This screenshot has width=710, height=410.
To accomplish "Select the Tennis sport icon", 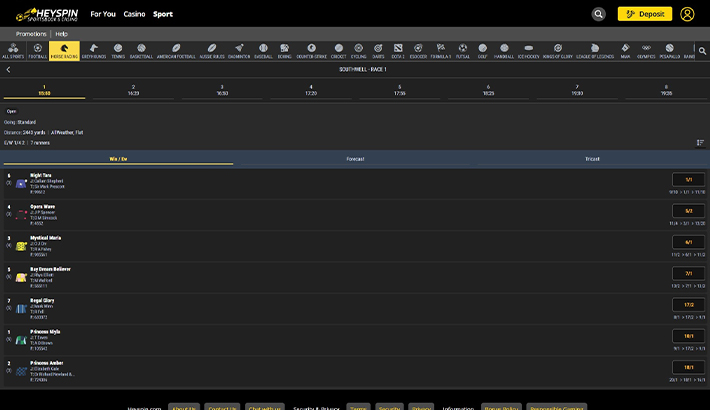I will pyautogui.click(x=118, y=50).
